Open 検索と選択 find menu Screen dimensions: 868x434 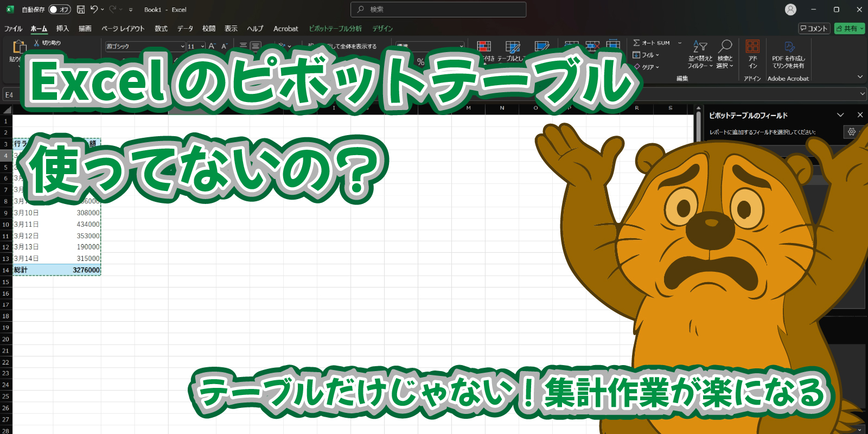pos(725,54)
